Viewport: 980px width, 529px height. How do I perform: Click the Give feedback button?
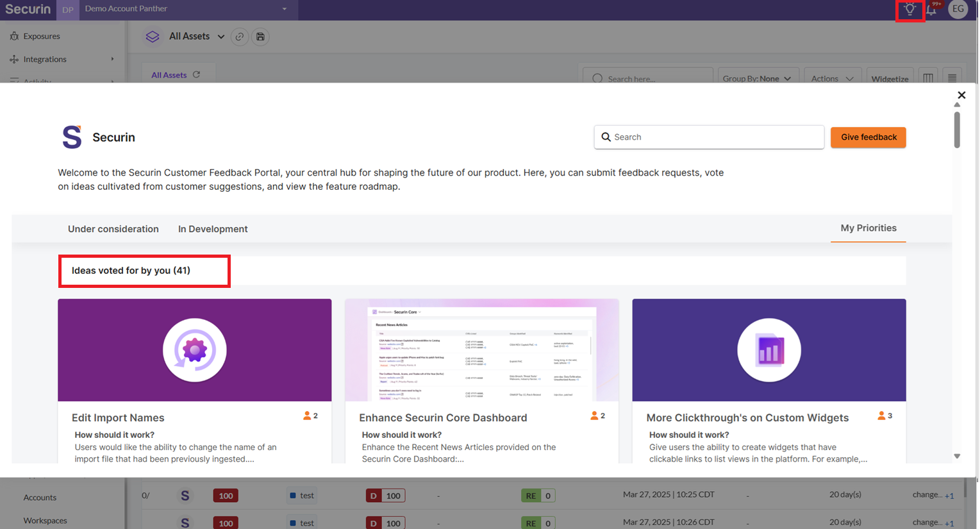868,137
